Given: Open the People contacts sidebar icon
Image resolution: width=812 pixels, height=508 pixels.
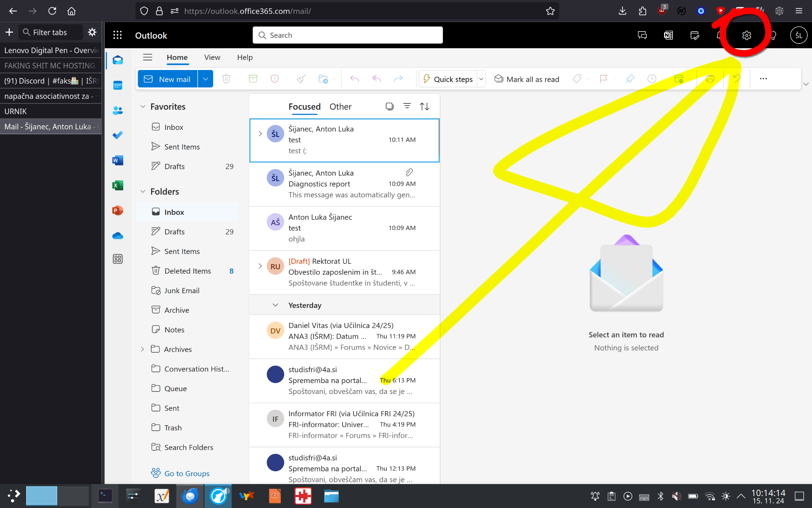Looking at the screenshot, I should pyautogui.click(x=117, y=110).
